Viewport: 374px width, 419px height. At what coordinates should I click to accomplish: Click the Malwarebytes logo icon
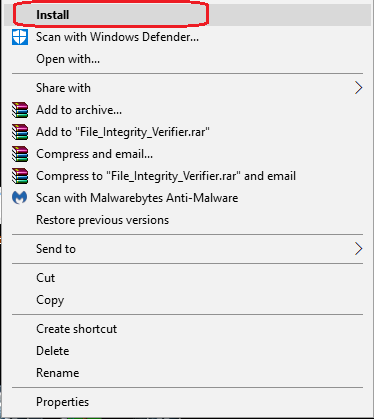[20, 198]
